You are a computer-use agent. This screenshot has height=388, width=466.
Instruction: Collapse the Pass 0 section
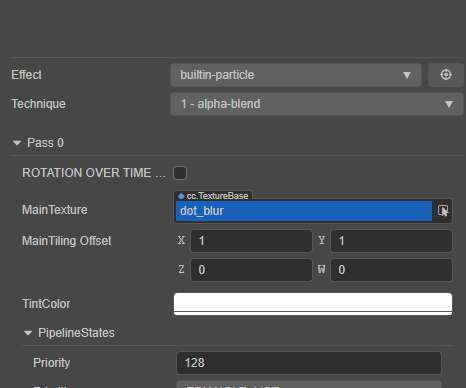click(x=17, y=143)
